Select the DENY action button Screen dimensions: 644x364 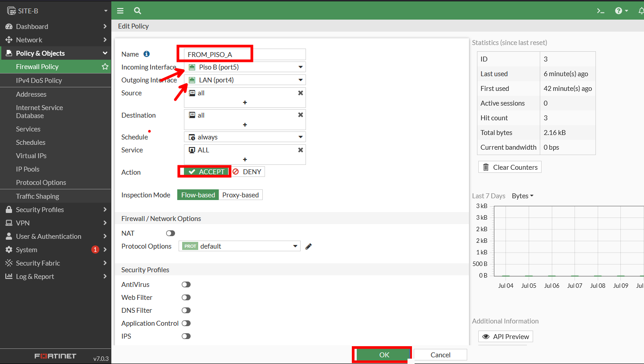[x=247, y=172]
